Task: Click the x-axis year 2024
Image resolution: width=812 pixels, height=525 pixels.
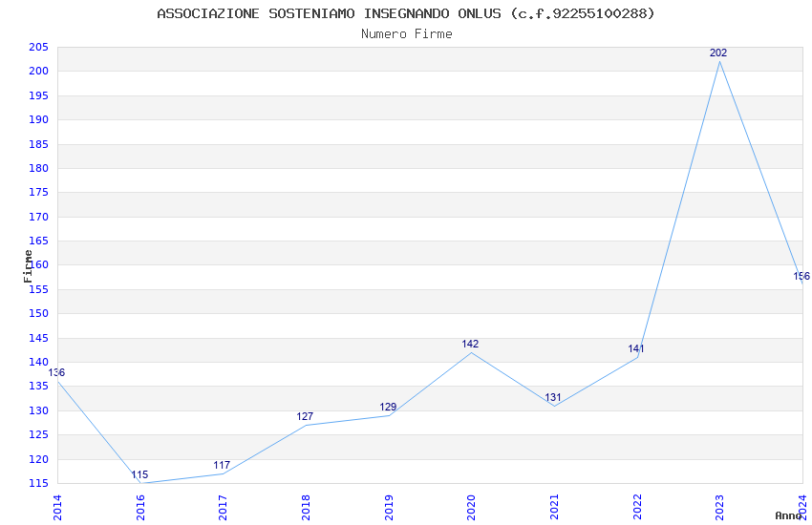Action: coord(802,508)
